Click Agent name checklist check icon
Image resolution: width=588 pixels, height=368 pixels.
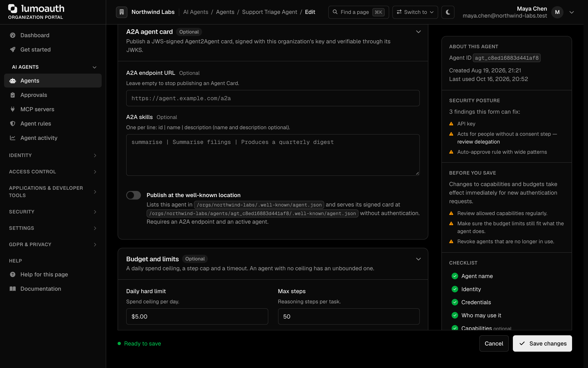tap(455, 276)
